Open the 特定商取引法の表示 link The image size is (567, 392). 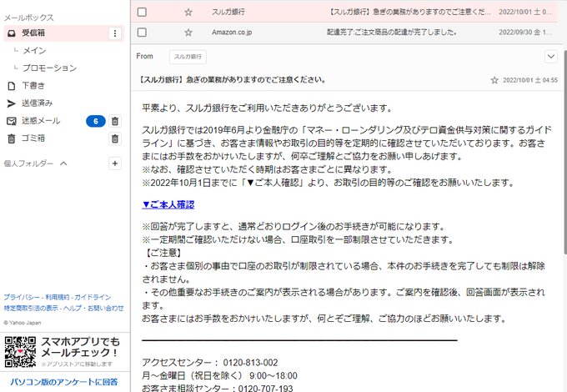[31, 308]
